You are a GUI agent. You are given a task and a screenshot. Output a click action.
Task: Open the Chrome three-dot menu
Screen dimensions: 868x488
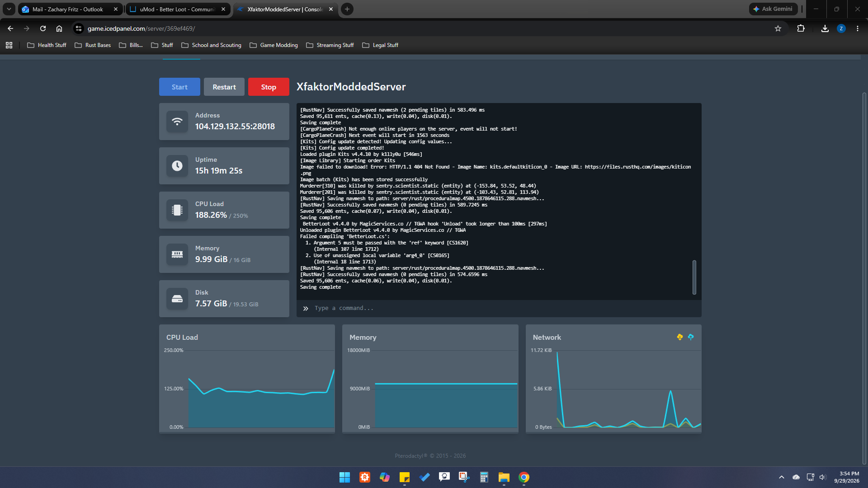click(858, 28)
